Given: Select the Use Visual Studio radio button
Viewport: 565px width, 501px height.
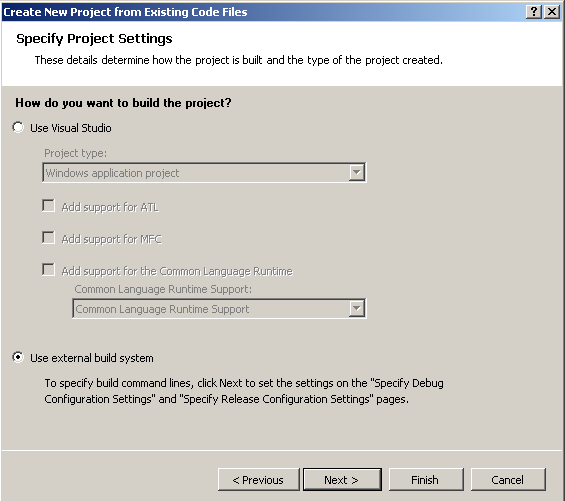Looking at the screenshot, I should coord(18,127).
